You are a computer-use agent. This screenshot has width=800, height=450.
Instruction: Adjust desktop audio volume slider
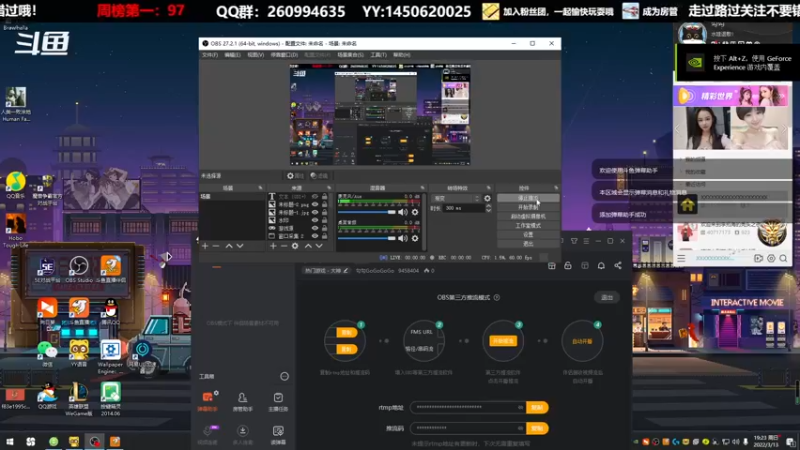point(367,238)
